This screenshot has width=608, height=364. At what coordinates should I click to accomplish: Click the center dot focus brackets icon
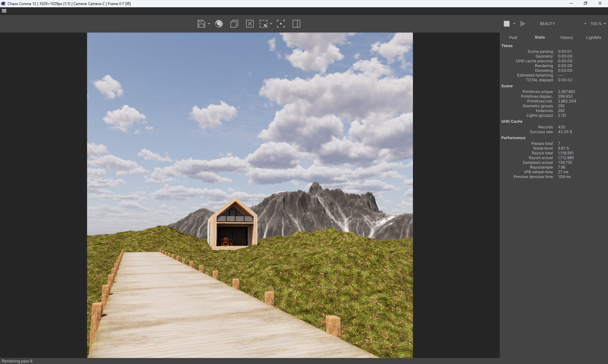click(x=281, y=24)
